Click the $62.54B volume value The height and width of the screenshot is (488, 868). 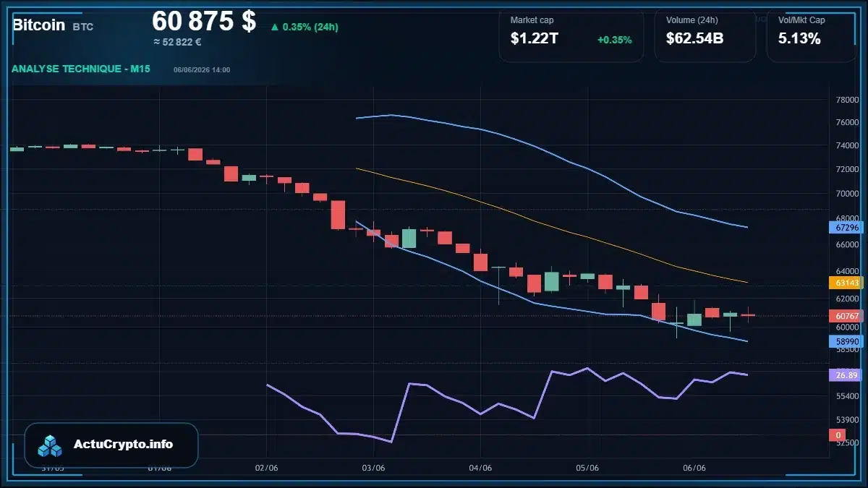[x=695, y=39]
